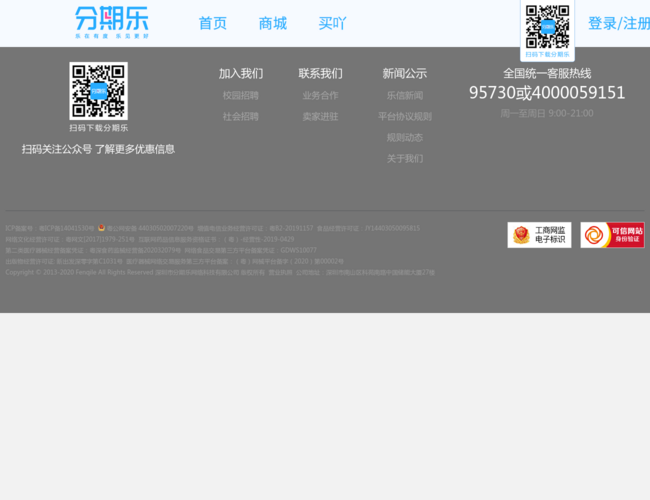The width and height of the screenshot is (650, 500).
Task: Click the 扫码关注公众号 了解更多优惠信息 text
Action: tap(99, 149)
